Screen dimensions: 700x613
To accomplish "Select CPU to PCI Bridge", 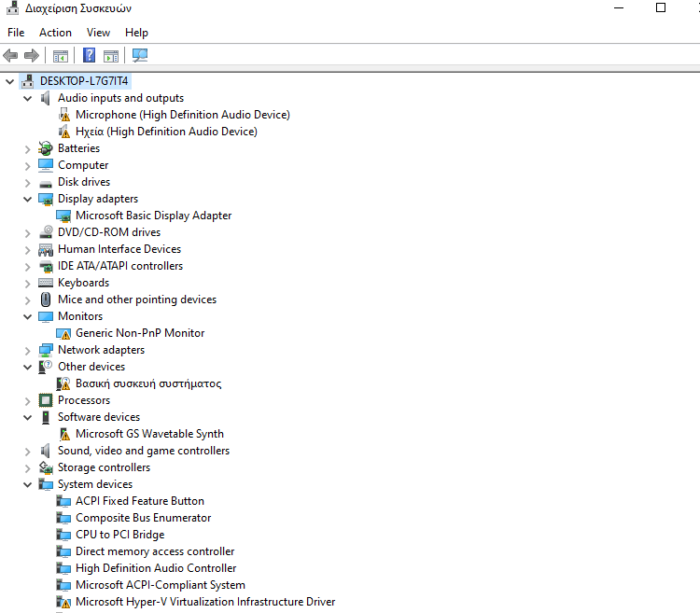I will [120, 535].
